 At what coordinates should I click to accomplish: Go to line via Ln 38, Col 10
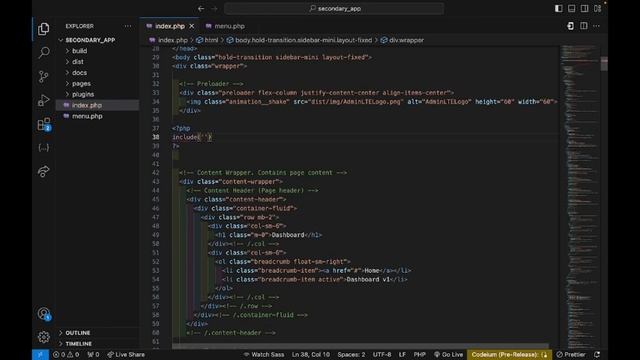(311, 355)
